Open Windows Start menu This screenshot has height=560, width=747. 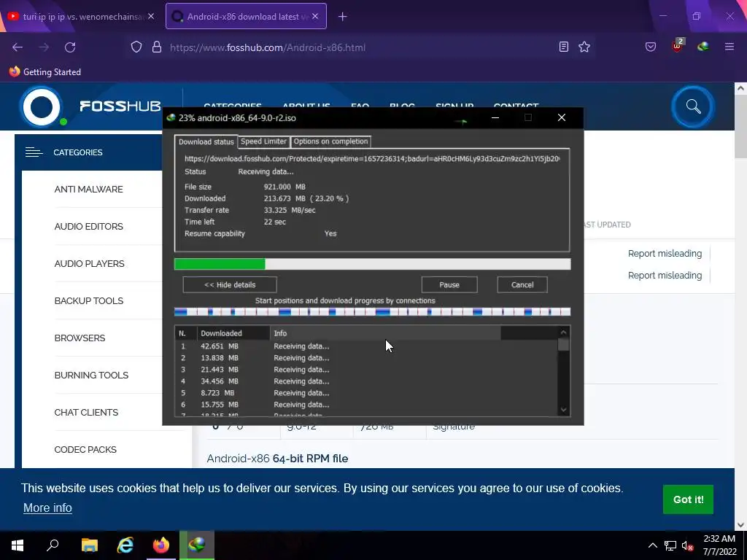[x=18, y=545]
